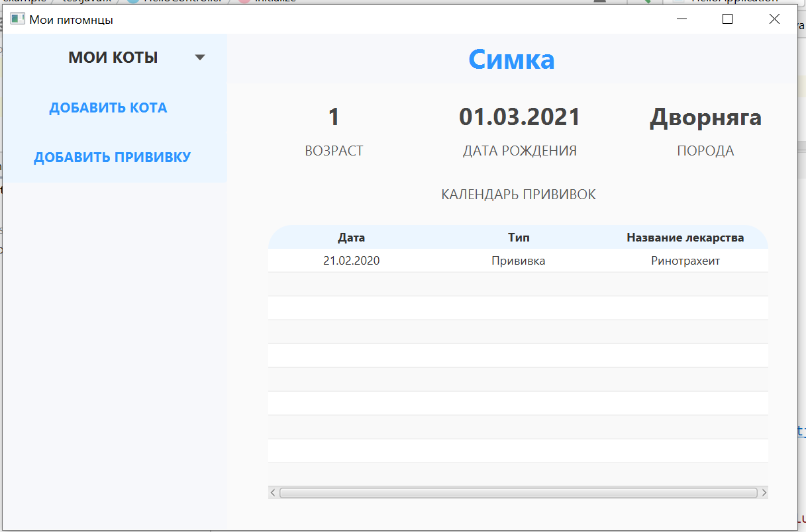Select the vaccination row dated 21.02.2020
The height and width of the screenshot is (532, 806).
(x=464, y=260)
